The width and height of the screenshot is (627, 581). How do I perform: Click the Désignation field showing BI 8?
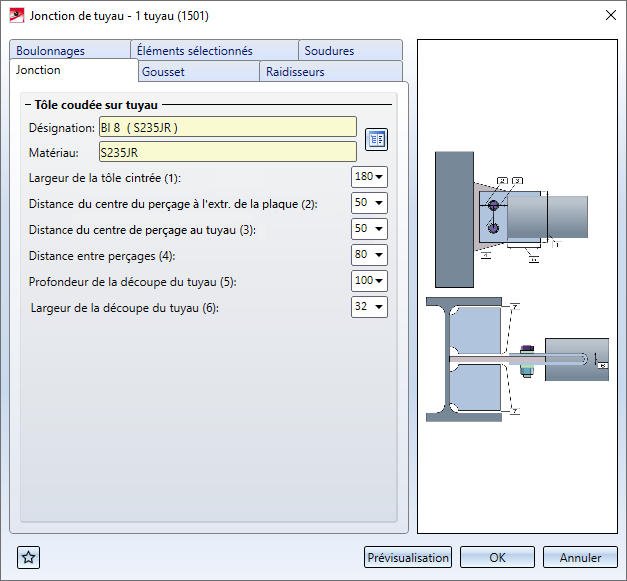(x=227, y=127)
